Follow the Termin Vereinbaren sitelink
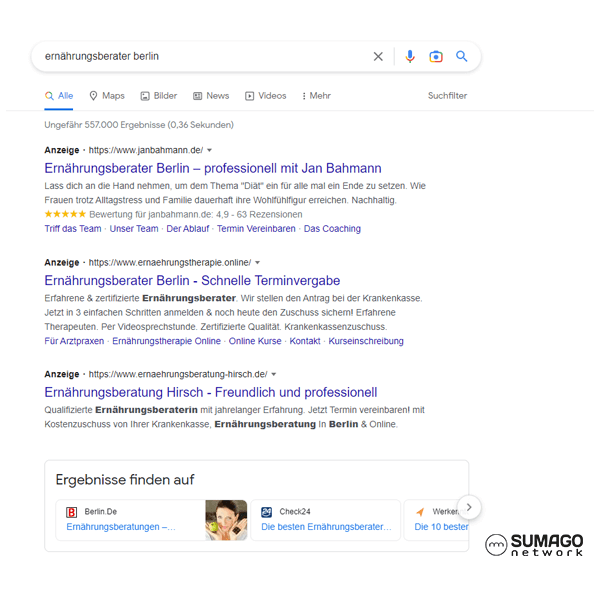The image size is (600, 600). [256, 228]
